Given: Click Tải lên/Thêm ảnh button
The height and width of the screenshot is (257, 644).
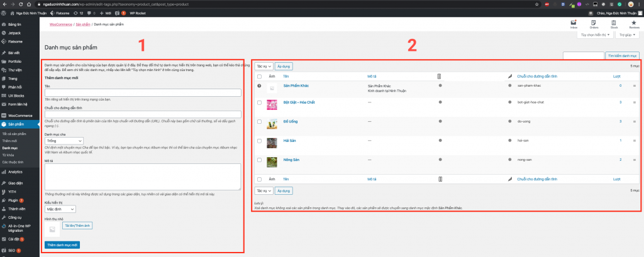Looking at the screenshot, I should click(x=77, y=226).
